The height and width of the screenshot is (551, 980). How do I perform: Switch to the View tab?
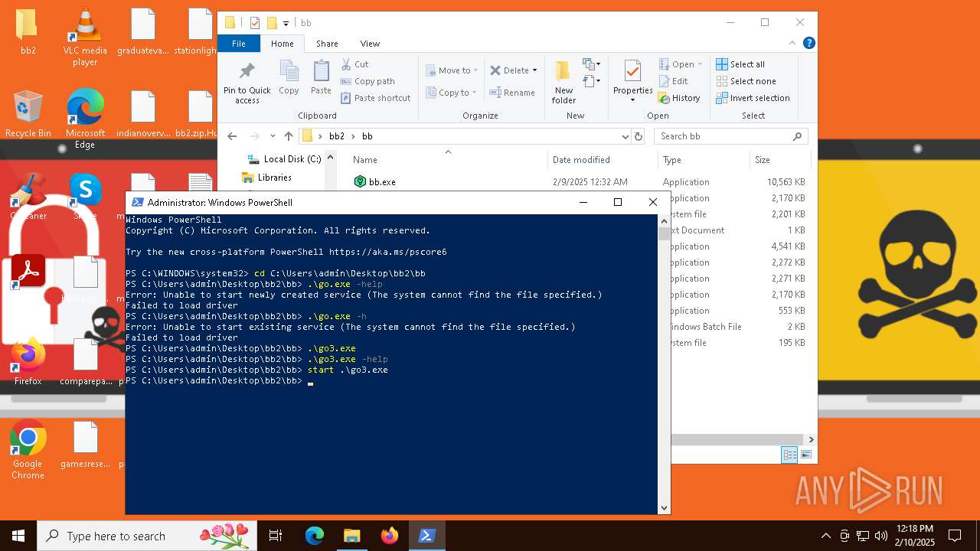(370, 44)
